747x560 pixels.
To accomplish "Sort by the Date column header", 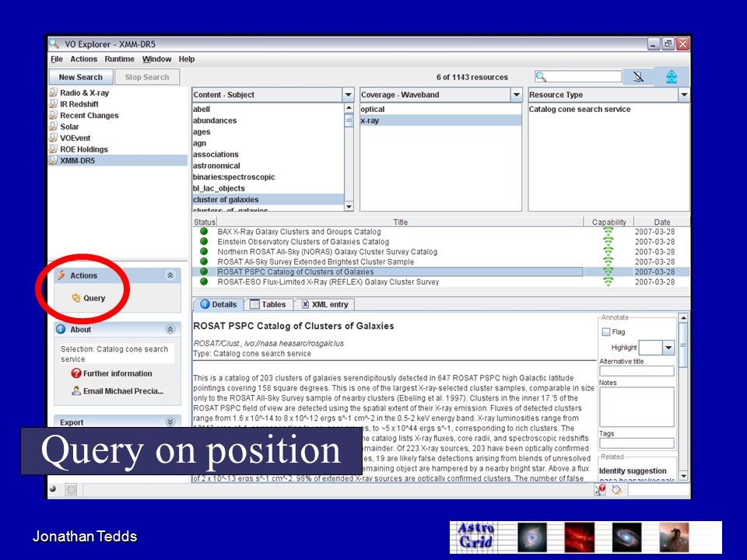I will [661, 222].
